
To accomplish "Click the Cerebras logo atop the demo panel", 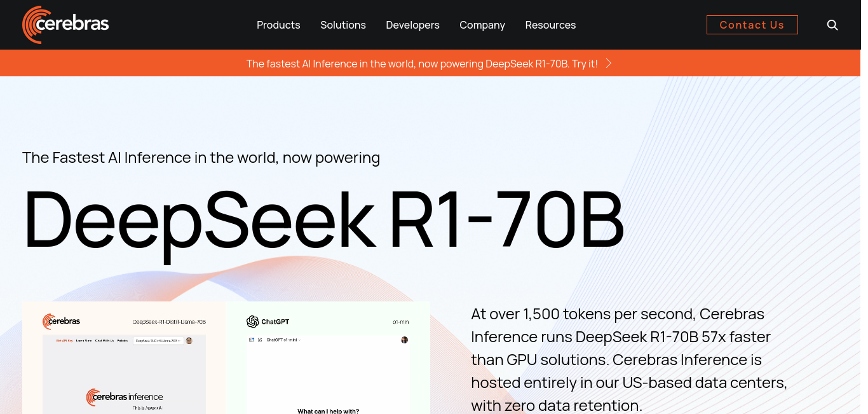I will pos(61,322).
